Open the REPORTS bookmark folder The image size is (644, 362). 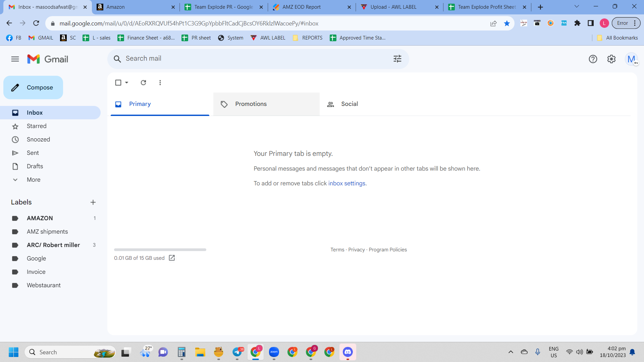(x=308, y=38)
